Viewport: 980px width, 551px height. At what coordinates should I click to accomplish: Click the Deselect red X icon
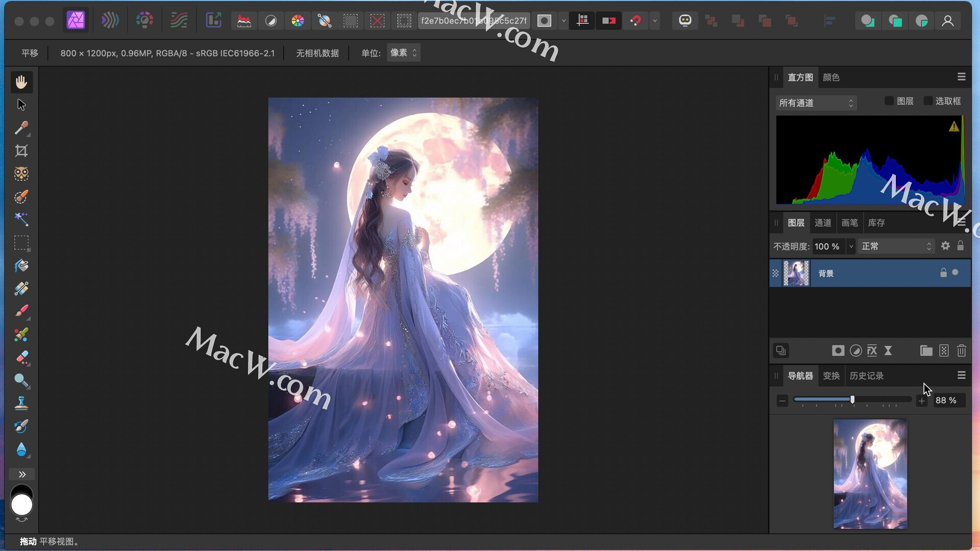377,21
